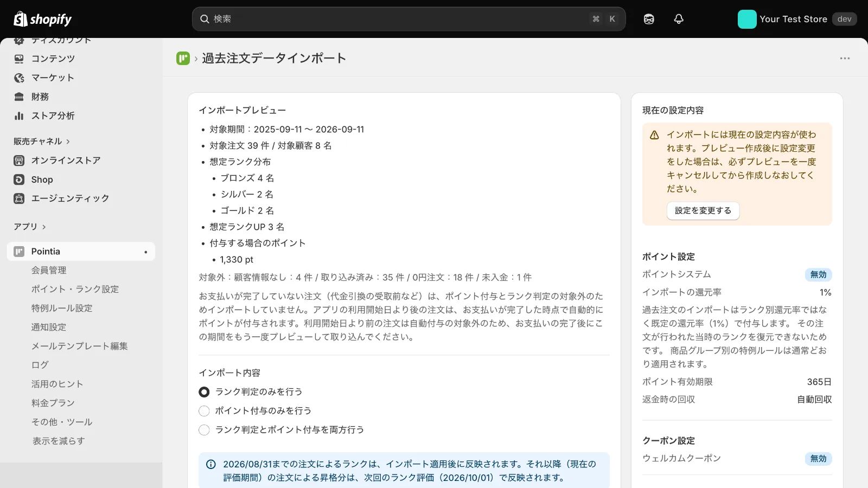Select 'ポイント付与のみを行う' radio option
The width and height of the screenshot is (868, 488).
pyautogui.click(x=204, y=411)
